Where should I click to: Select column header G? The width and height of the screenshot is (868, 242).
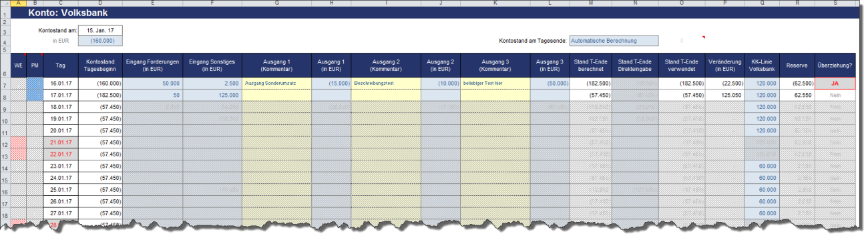(276, 3)
